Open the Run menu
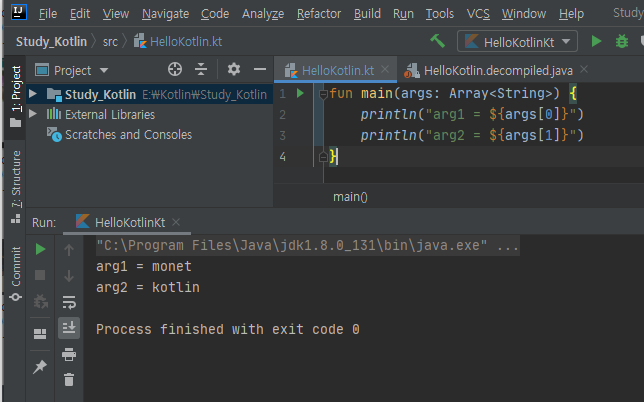The width and height of the screenshot is (644, 402). coord(403,14)
